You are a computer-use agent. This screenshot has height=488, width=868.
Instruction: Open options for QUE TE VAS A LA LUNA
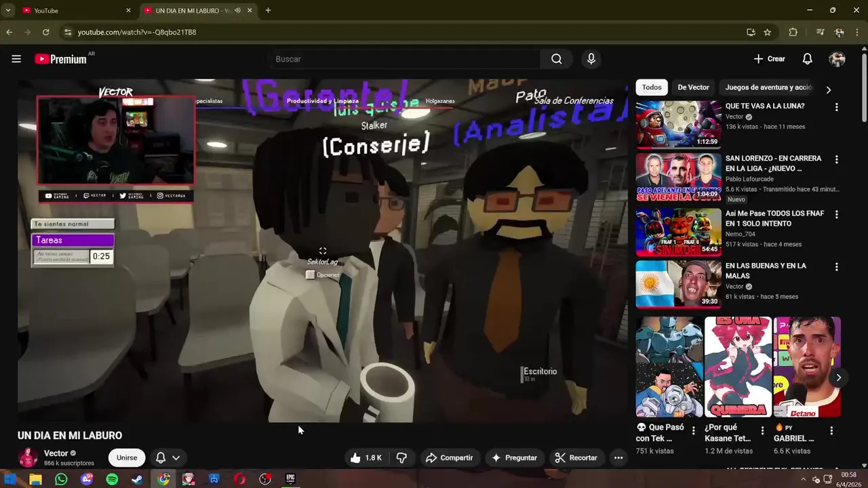pos(836,107)
